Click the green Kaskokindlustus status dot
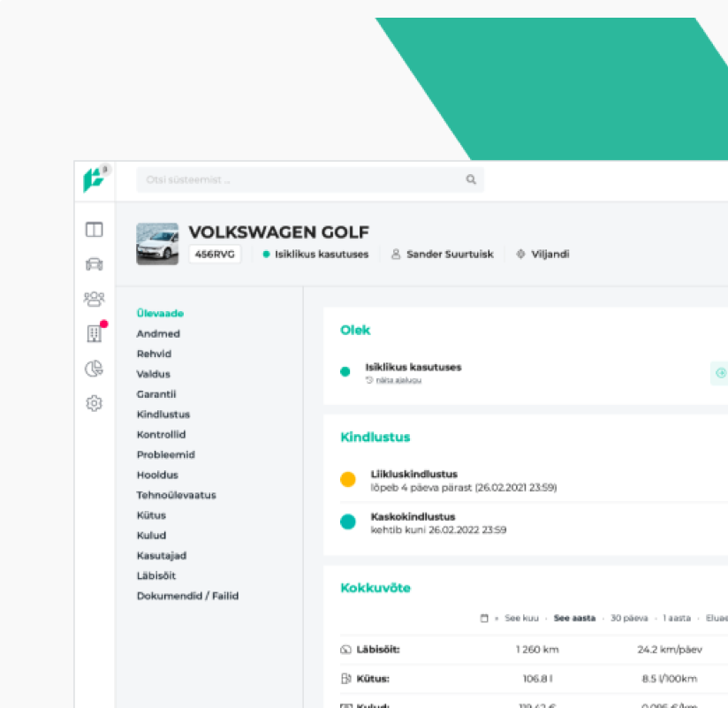Viewport: 728px width, 708px height. click(x=348, y=521)
